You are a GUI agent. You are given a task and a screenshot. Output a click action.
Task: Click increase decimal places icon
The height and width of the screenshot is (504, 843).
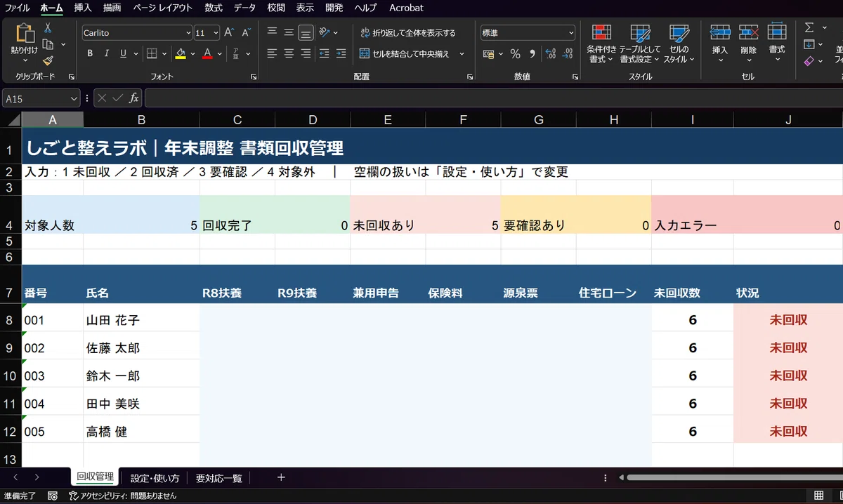click(x=551, y=54)
